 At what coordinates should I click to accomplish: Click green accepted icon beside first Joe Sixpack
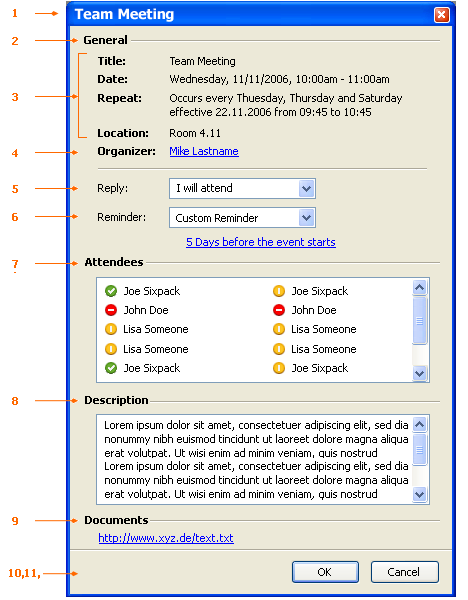[x=111, y=291]
